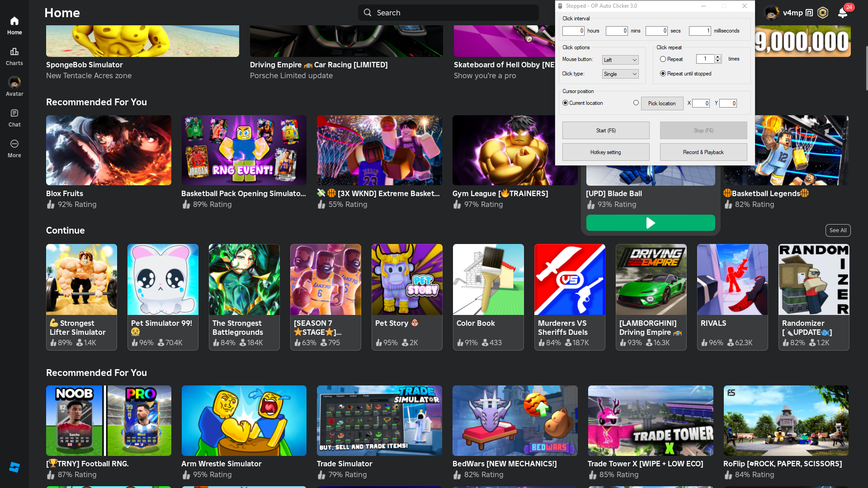Open the notifications bell
The width and height of the screenshot is (868, 488).
click(843, 13)
